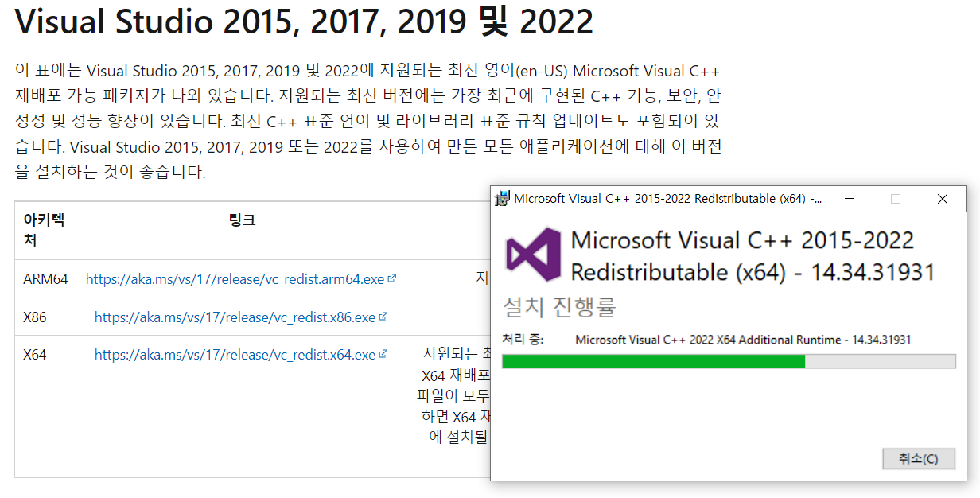Click the 아키텍처 column header

coord(44,230)
